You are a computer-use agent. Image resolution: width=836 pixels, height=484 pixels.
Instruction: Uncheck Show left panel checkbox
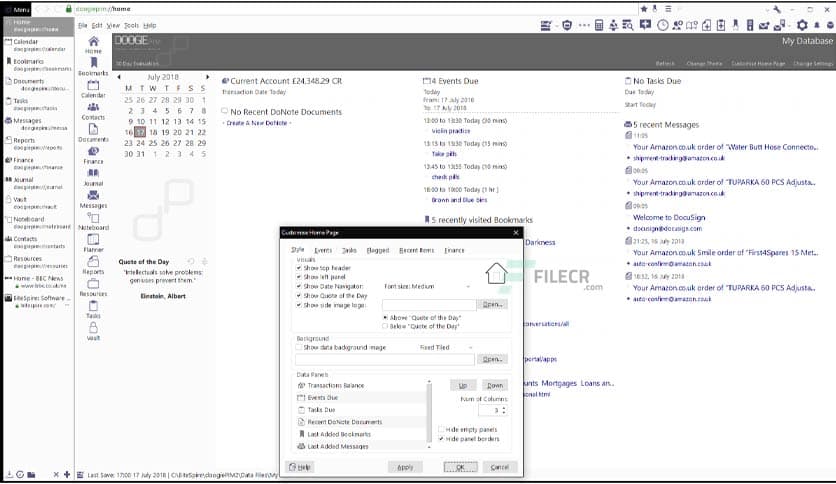pyautogui.click(x=299, y=277)
